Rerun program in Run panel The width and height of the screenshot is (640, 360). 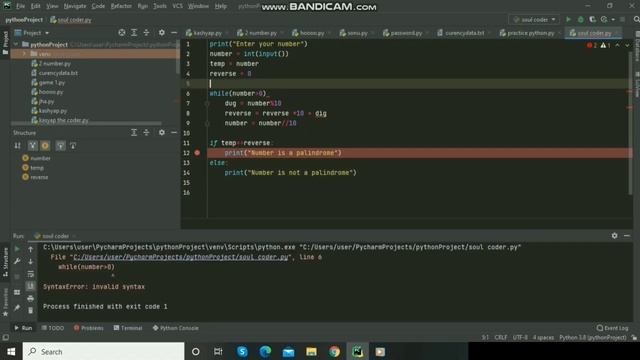[17, 249]
